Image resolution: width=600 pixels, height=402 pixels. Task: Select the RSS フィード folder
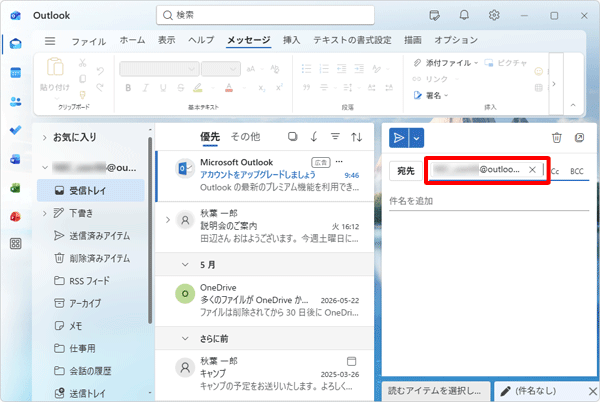(x=92, y=281)
